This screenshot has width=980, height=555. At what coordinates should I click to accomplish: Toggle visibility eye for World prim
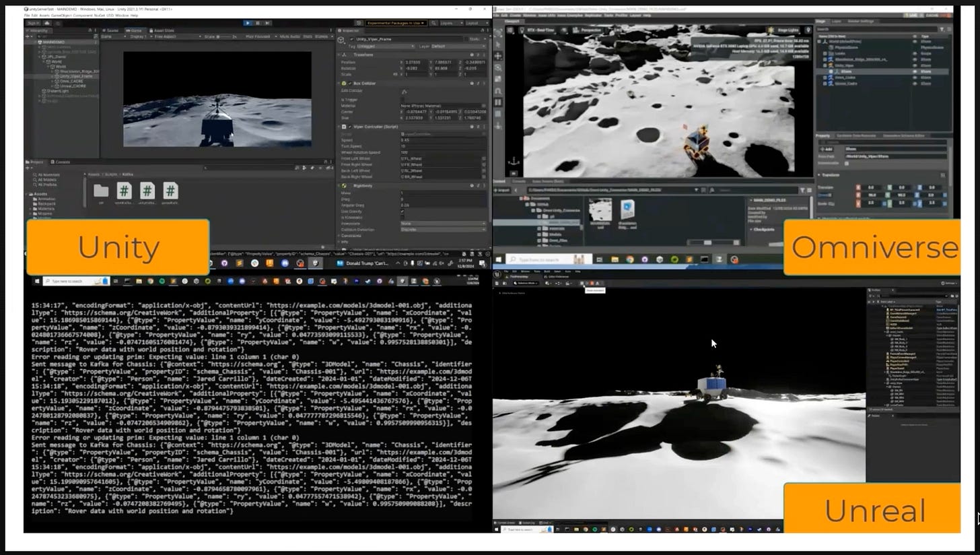(x=915, y=41)
